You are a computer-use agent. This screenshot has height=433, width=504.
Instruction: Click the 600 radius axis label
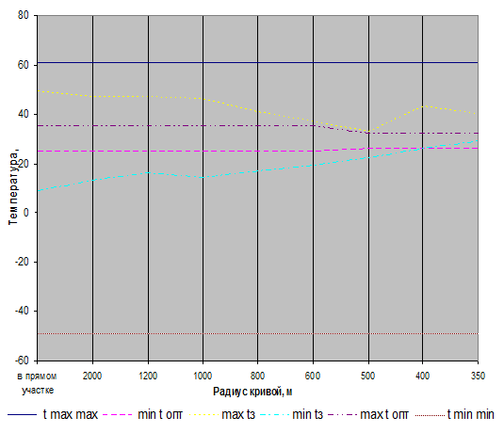click(313, 376)
